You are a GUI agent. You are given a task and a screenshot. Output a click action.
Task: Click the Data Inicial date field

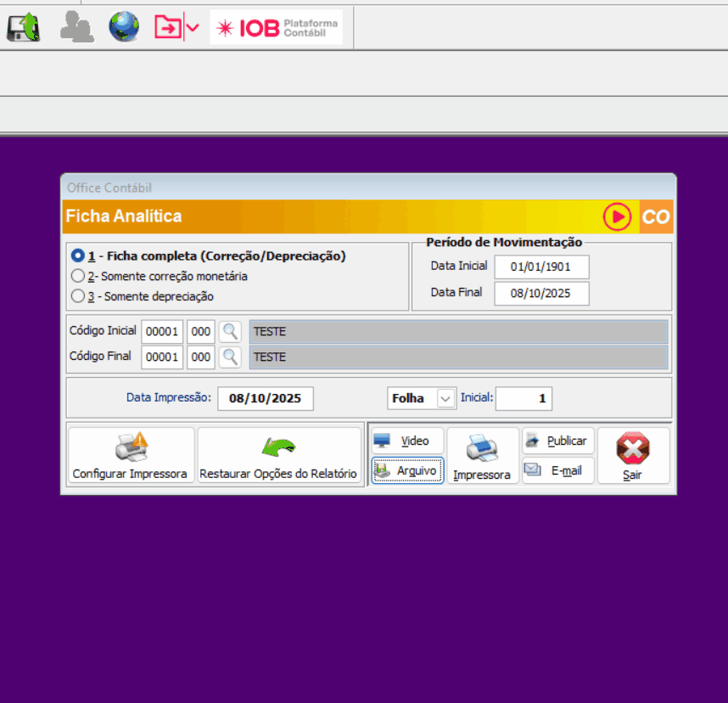(540, 267)
